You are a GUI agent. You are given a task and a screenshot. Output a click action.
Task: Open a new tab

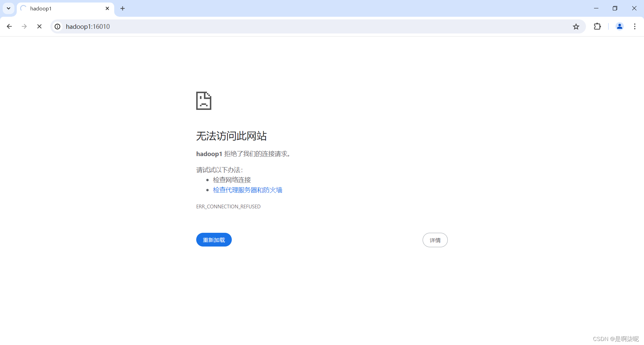pos(123,8)
